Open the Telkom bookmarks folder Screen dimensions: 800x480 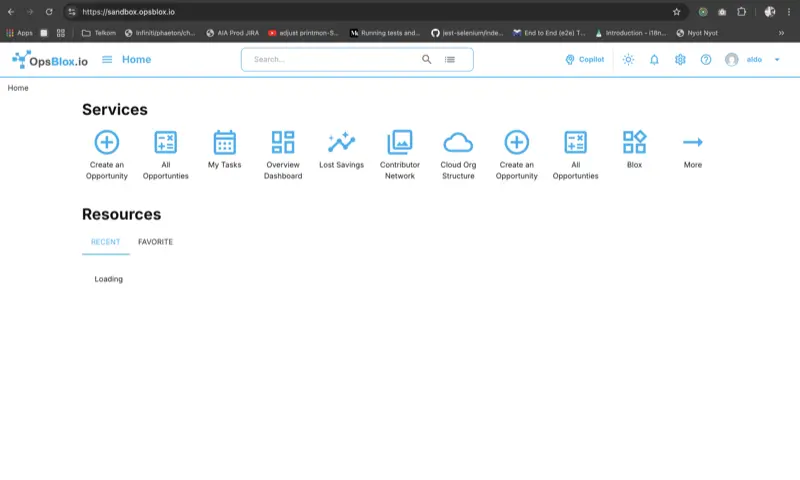99,33
